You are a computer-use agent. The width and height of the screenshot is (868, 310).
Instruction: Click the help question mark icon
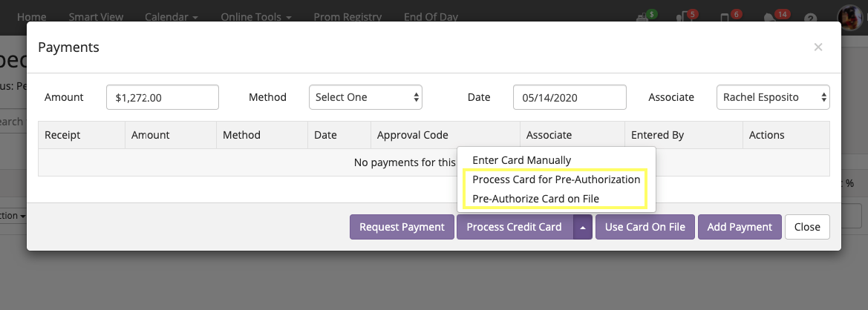[810, 19]
